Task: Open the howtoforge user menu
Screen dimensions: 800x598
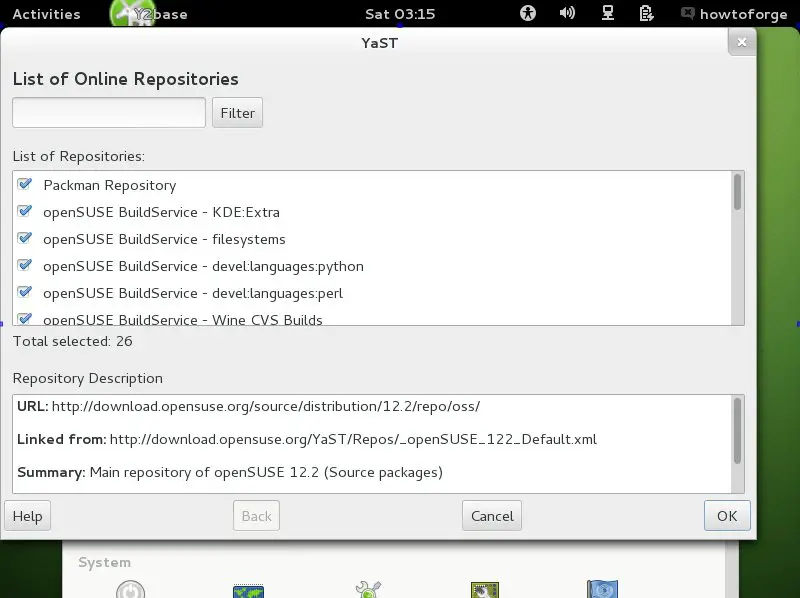Action: [x=743, y=14]
